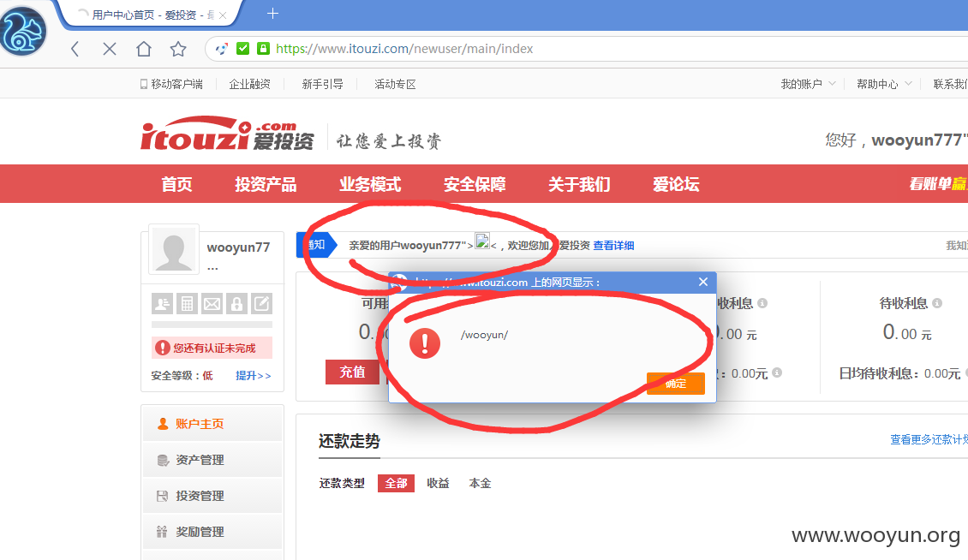Image resolution: width=968 pixels, height=560 pixels.
Task: Click the green shield check icon
Action: (x=243, y=48)
